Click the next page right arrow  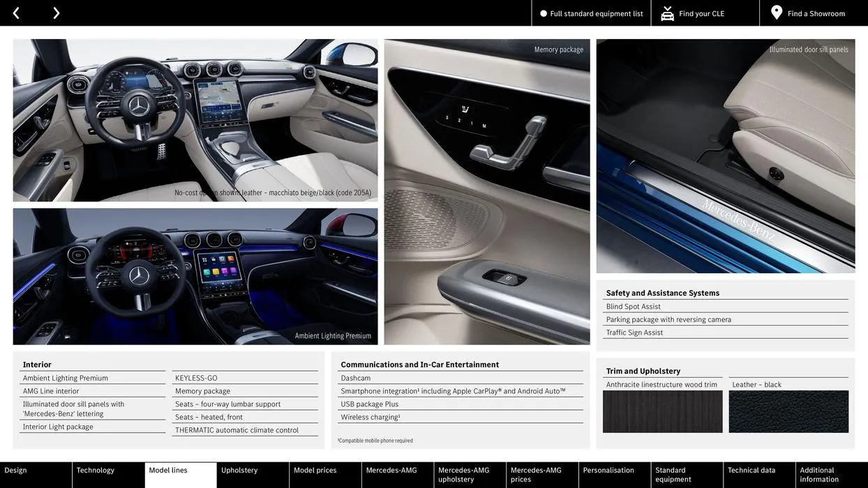pos(56,13)
